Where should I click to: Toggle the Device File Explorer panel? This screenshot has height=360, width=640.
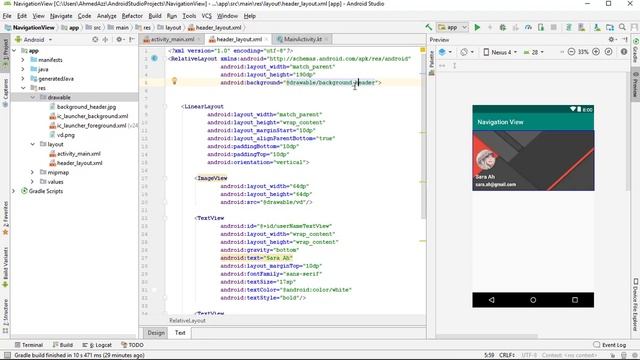click(635, 304)
